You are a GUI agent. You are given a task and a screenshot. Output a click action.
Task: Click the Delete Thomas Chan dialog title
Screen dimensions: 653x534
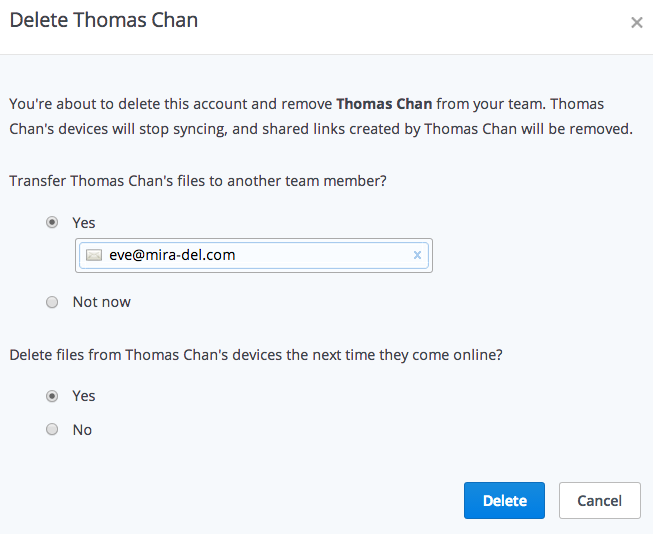pyautogui.click(x=104, y=20)
